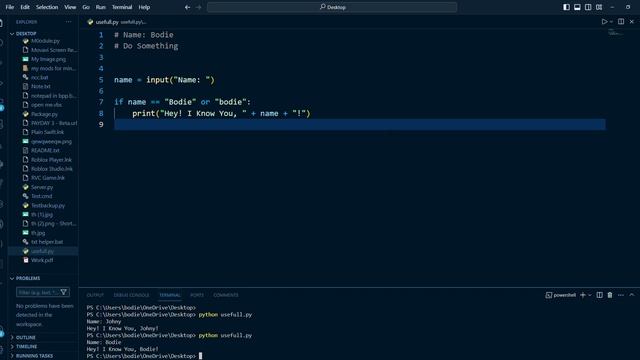Select txt helper.bat in the file tree
This screenshot has width=640, height=360.
47,242
